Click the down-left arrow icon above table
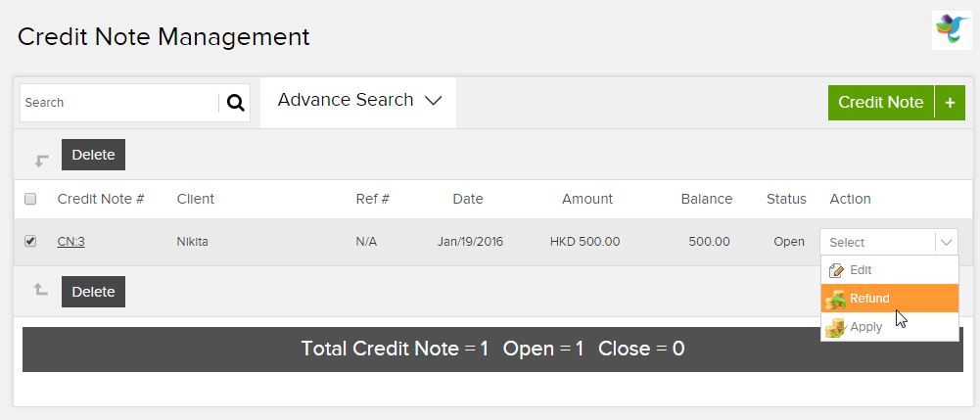 41,162
